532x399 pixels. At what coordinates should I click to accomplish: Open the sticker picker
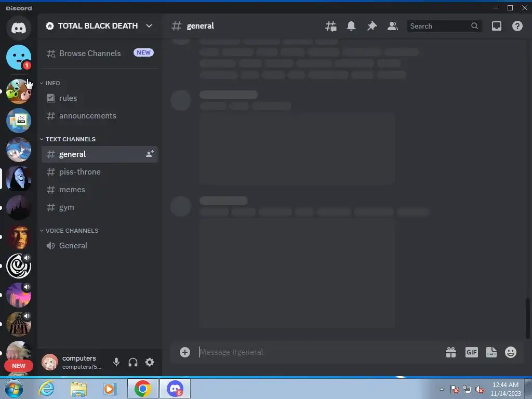coord(491,352)
